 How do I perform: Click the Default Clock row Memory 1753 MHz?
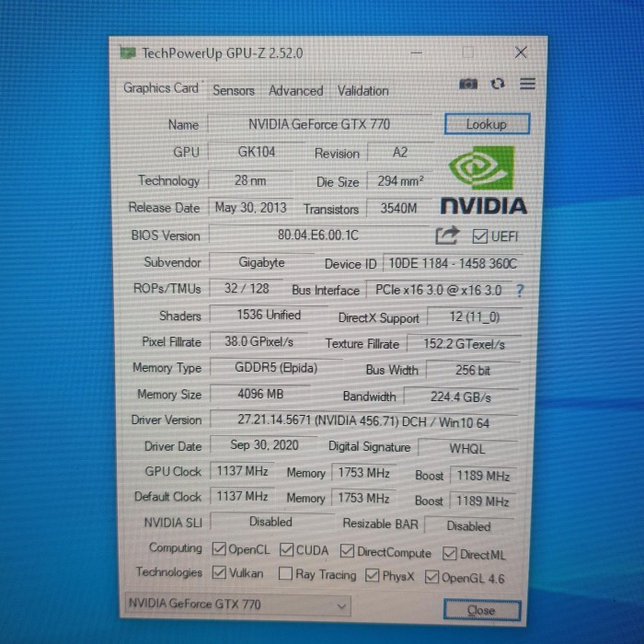(363, 499)
